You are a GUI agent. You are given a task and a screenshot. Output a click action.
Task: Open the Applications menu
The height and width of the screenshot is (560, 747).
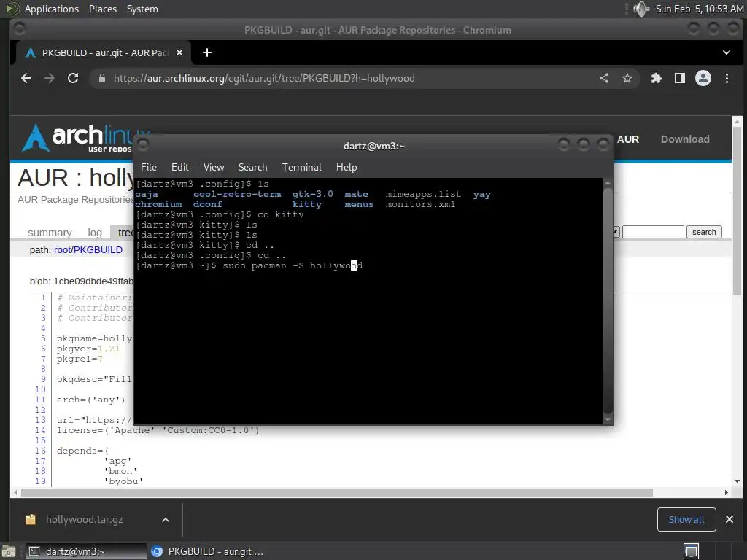click(x=52, y=9)
